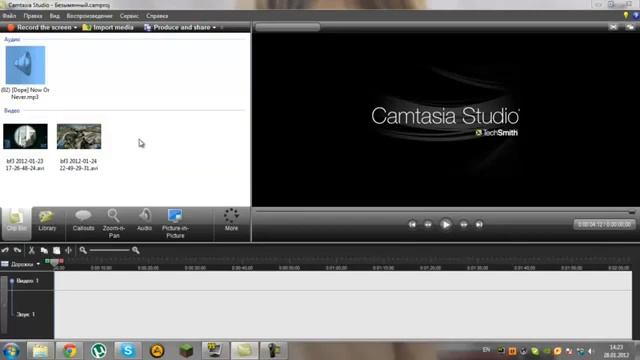Open the Audio editing tool
The height and width of the screenshot is (360, 640).
click(144, 221)
